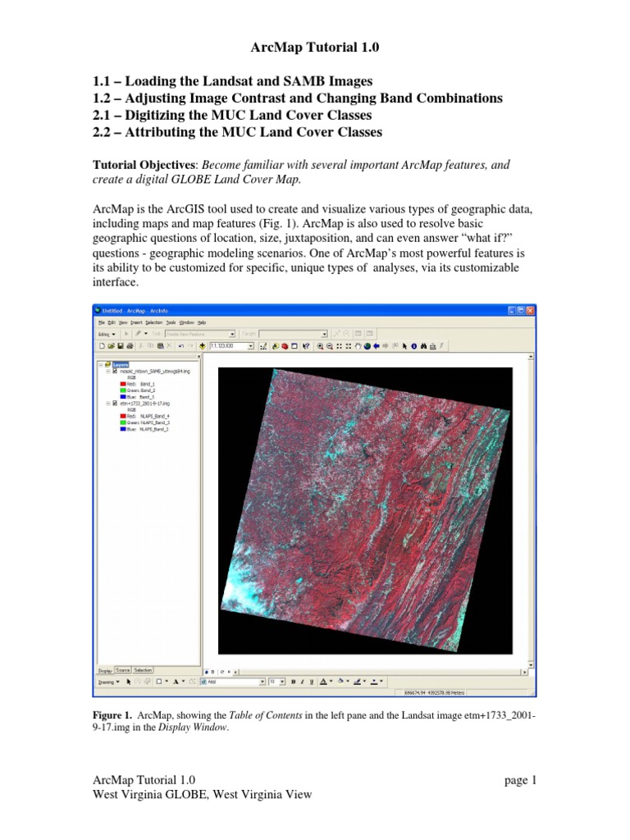Open the Drawing menu button

[109, 682]
